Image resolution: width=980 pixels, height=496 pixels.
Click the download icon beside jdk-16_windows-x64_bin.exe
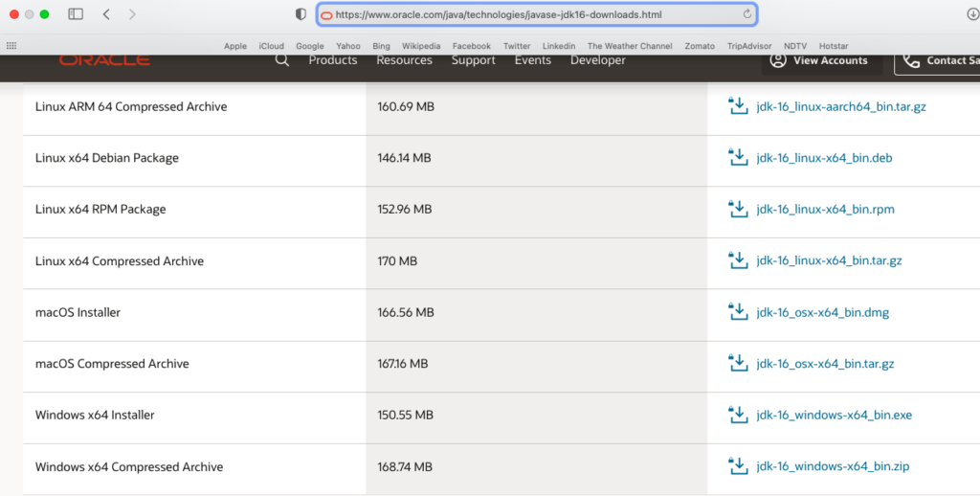738,414
